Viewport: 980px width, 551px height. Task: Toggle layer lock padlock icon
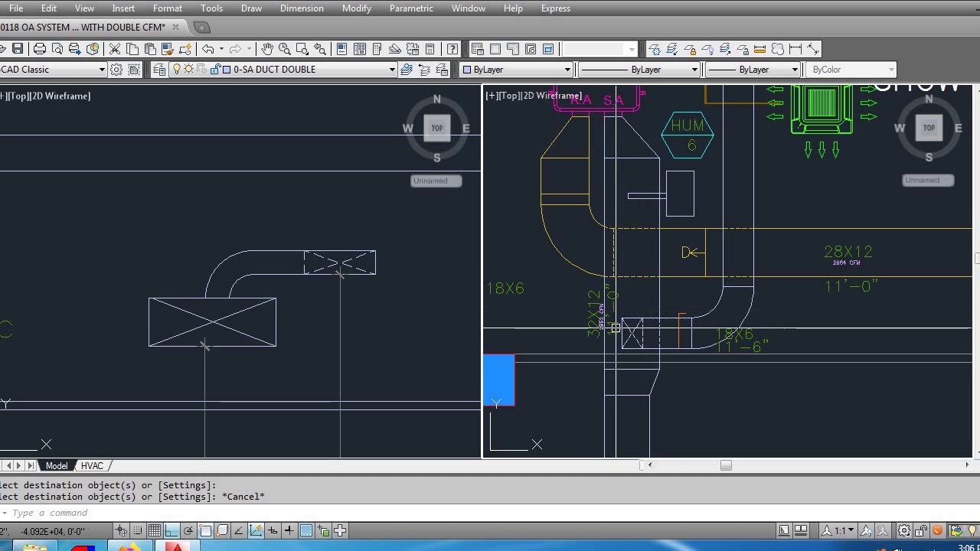pos(215,70)
